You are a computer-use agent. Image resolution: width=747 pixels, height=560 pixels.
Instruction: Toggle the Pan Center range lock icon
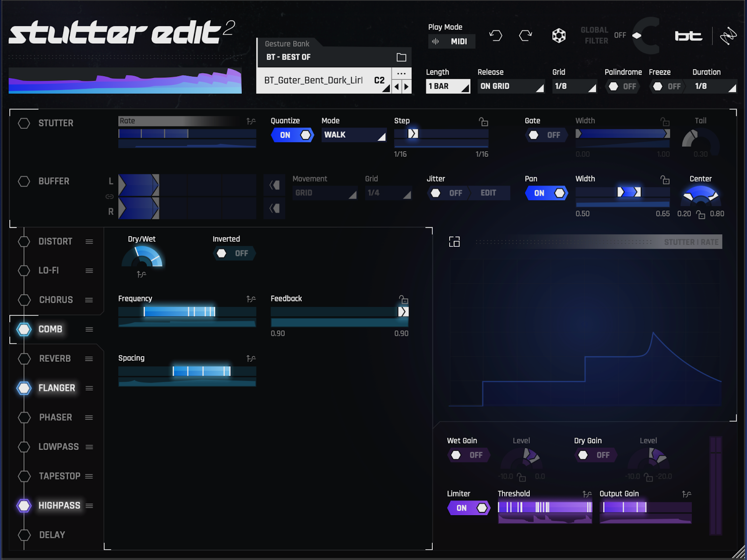click(x=701, y=215)
